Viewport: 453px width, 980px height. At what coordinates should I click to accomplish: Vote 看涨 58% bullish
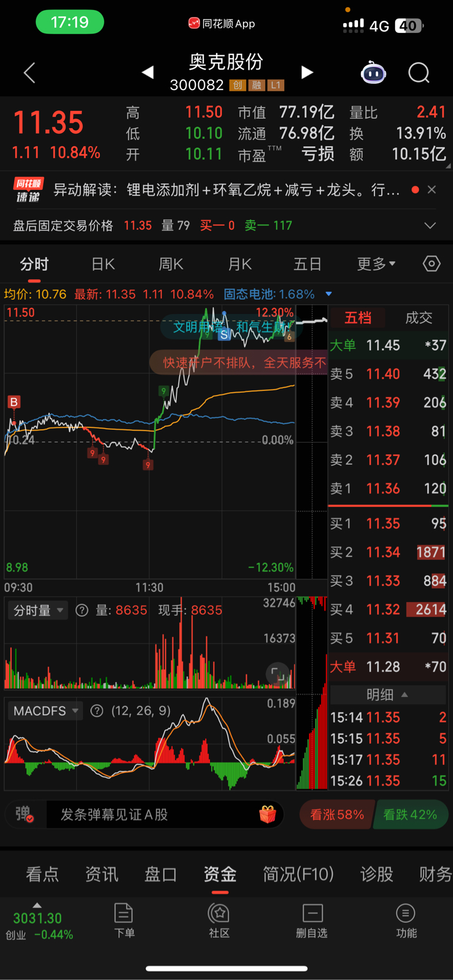click(336, 815)
